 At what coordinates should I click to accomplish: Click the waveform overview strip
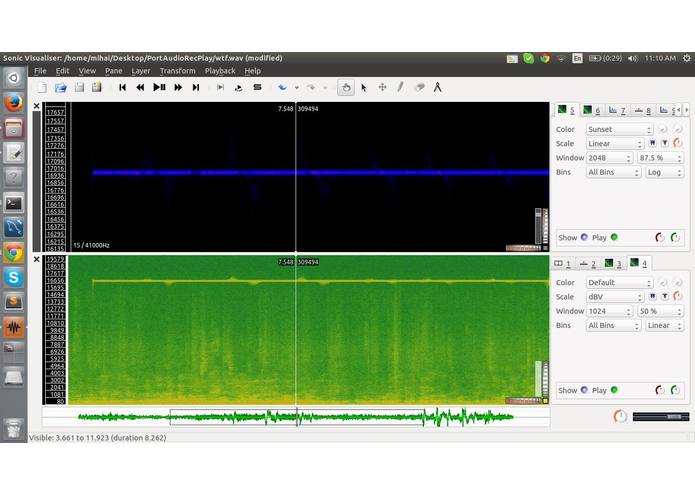(x=296, y=417)
